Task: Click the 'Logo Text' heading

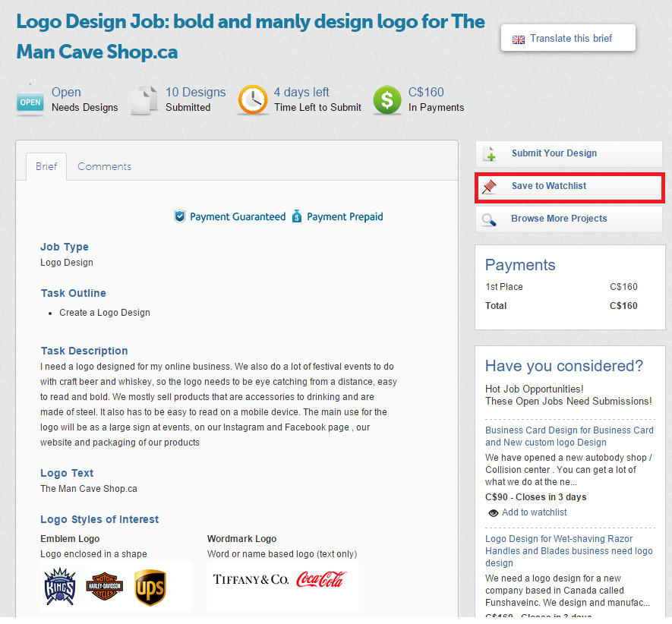Action: pos(67,473)
